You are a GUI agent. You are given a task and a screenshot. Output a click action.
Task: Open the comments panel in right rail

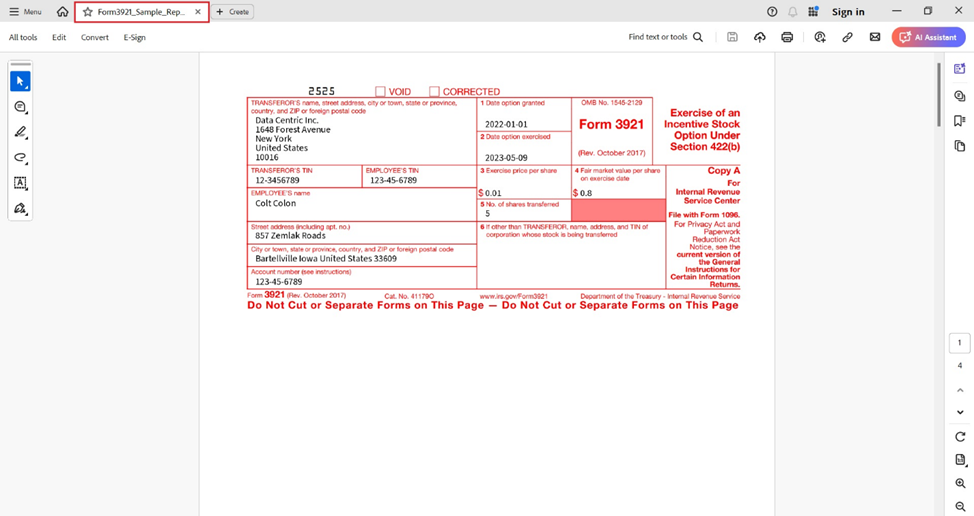click(960, 96)
